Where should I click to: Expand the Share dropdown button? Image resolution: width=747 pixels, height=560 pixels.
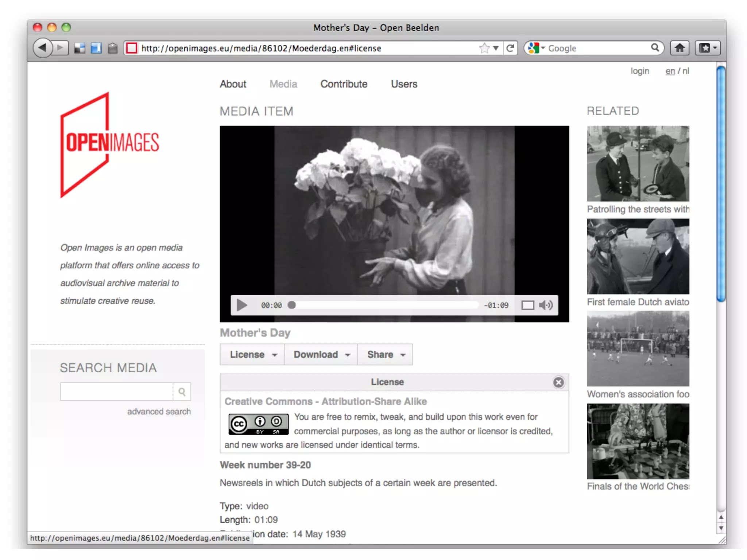(x=386, y=354)
